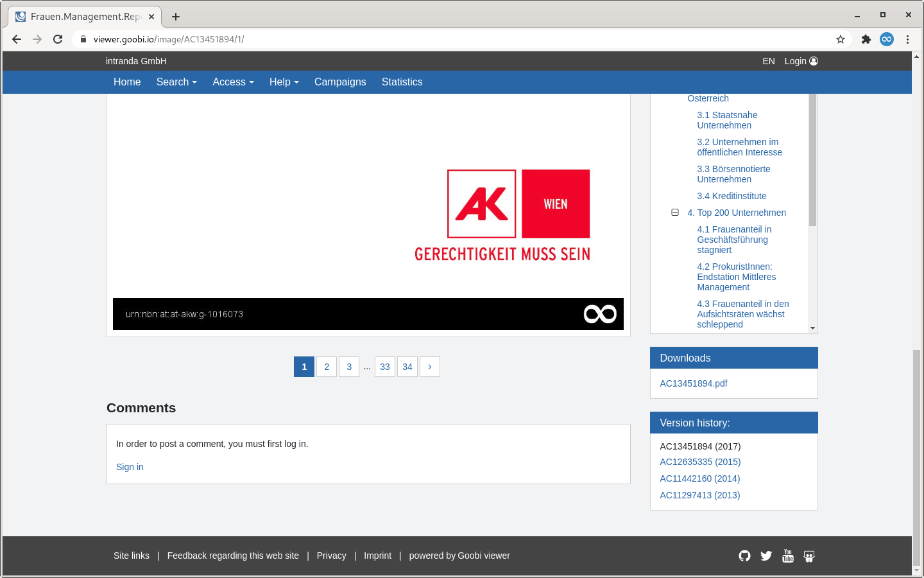Click powered by Goobi viewer link
This screenshot has height=578, width=924.
[459, 556]
